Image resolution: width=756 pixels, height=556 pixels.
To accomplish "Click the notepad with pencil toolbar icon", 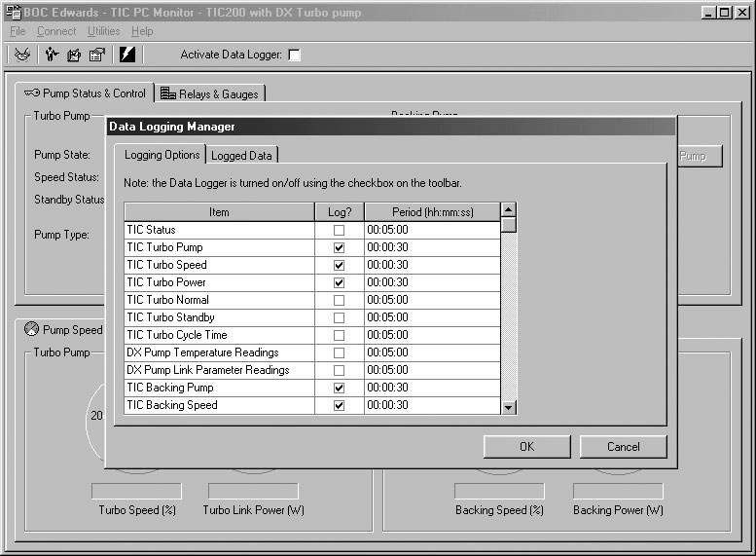I will [x=74, y=55].
